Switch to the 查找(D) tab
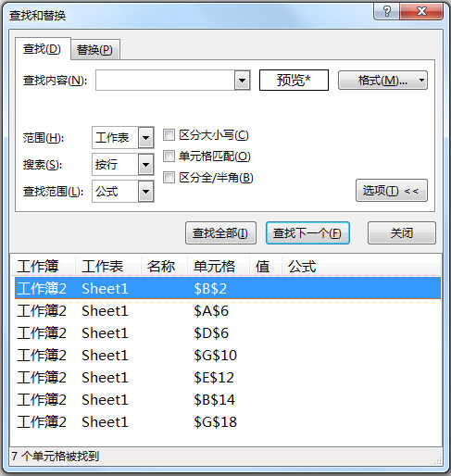This screenshot has width=451, height=476. pyautogui.click(x=43, y=49)
